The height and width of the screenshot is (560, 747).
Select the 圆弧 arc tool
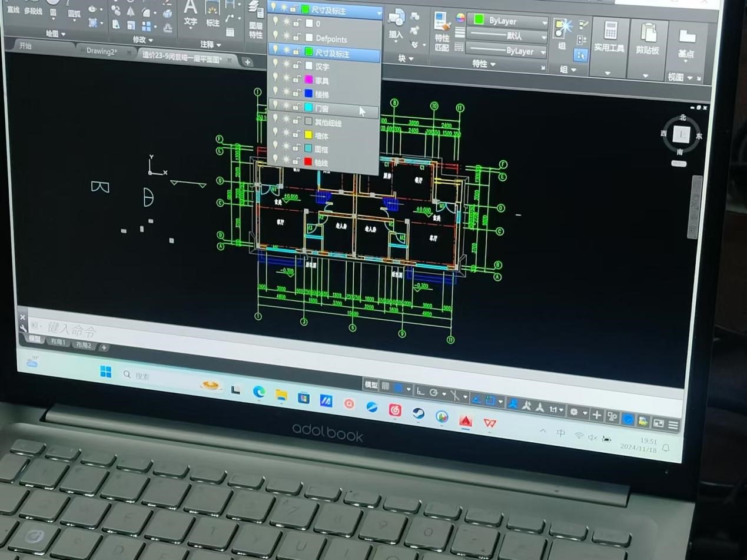tap(74, 10)
